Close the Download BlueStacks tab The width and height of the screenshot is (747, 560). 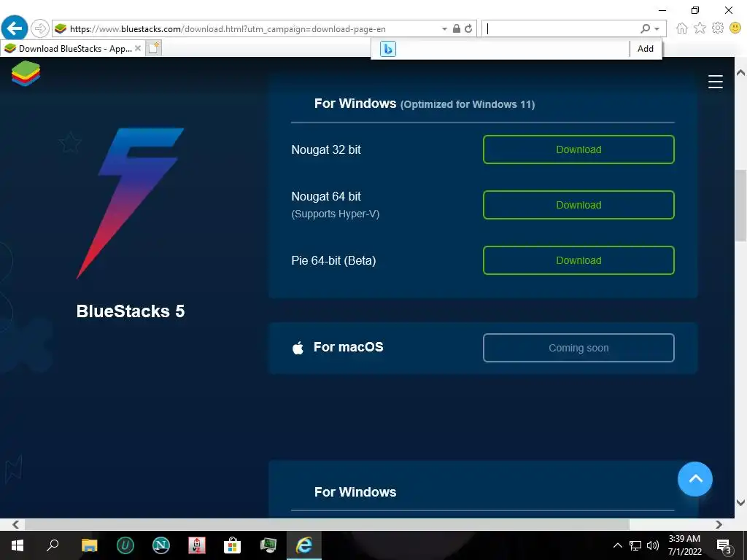[x=138, y=48]
